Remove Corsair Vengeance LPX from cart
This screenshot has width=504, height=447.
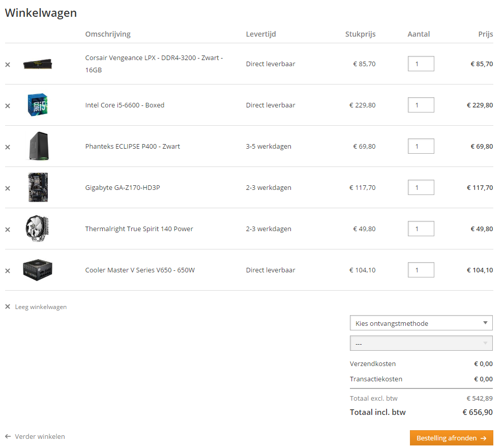(8, 65)
